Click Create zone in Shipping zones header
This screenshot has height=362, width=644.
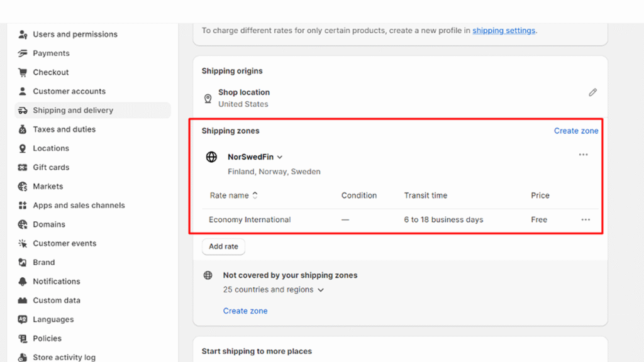click(576, 131)
